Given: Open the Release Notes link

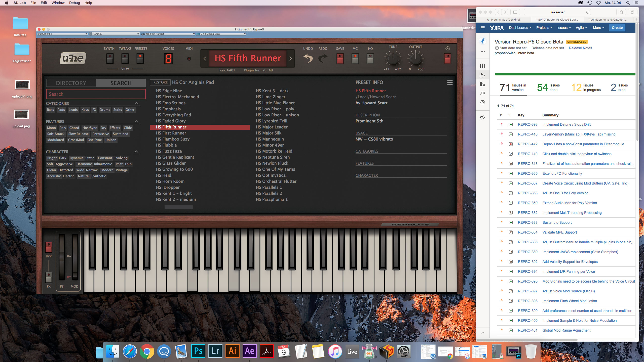Looking at the screenshot, I should tap(580, 48).
